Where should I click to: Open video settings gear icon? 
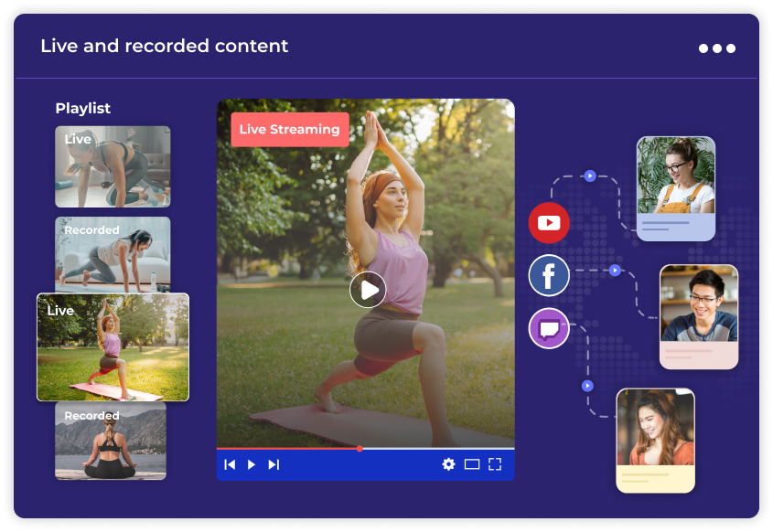pyautogui.click(x=448, y=464)
